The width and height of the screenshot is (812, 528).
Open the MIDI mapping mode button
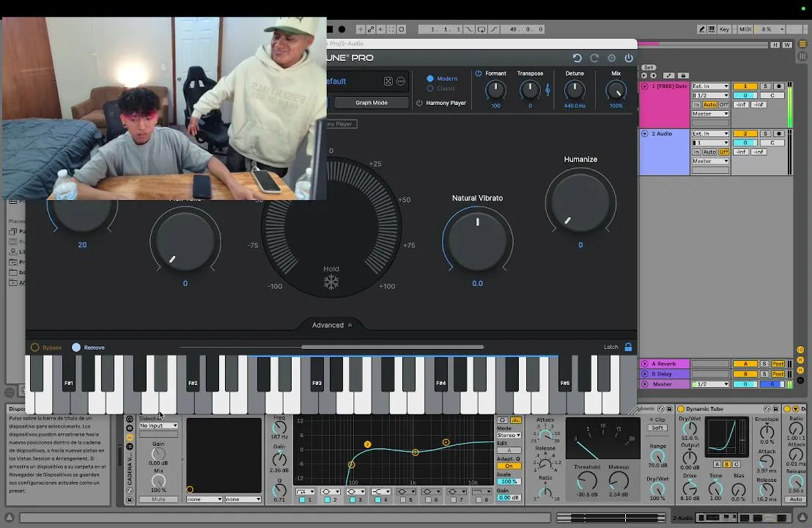745,29
